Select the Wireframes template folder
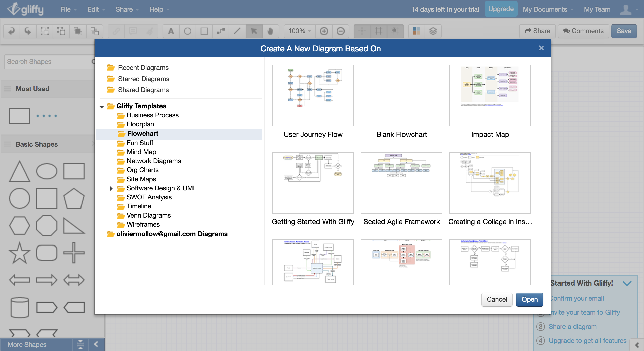The image size is (644, 351). pos(138,225)
